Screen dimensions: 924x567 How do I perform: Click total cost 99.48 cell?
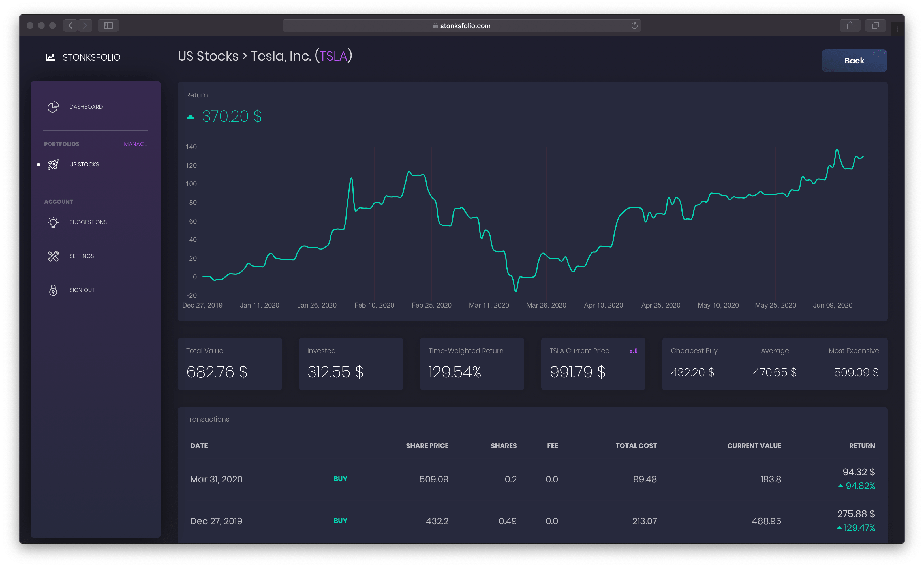[x=645, y=479]
